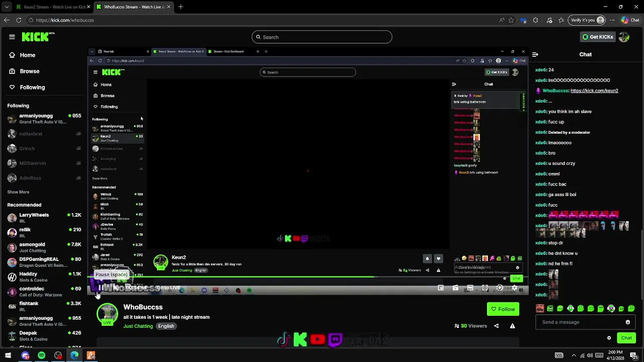Open DSPGamingREAL recommended channel

(x=44, y=262)
